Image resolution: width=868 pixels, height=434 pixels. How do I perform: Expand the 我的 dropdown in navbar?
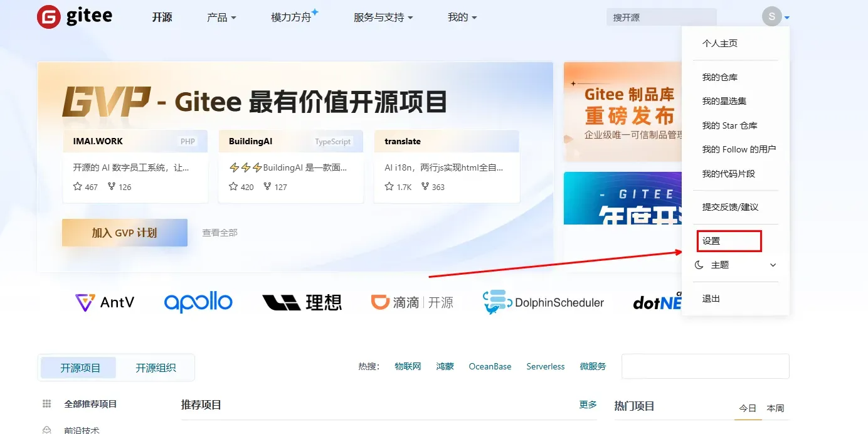pyautogui.click(x=462, y=18)
